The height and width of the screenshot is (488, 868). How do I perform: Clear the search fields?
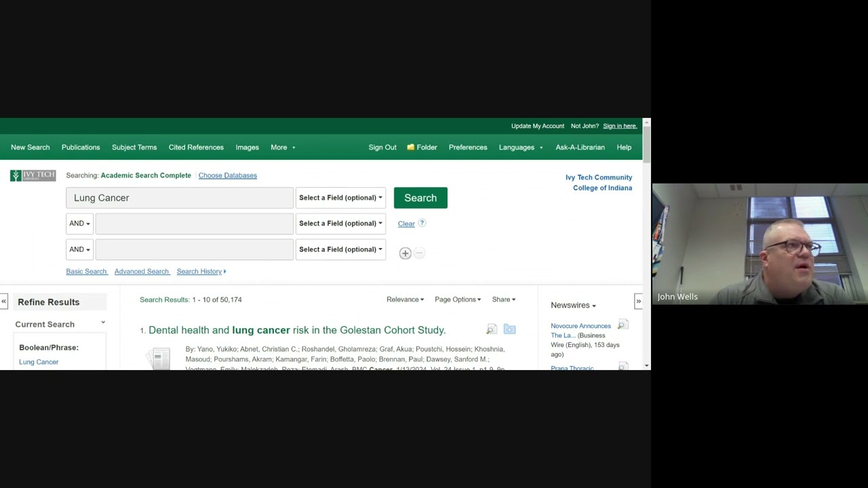pos(406,224)
